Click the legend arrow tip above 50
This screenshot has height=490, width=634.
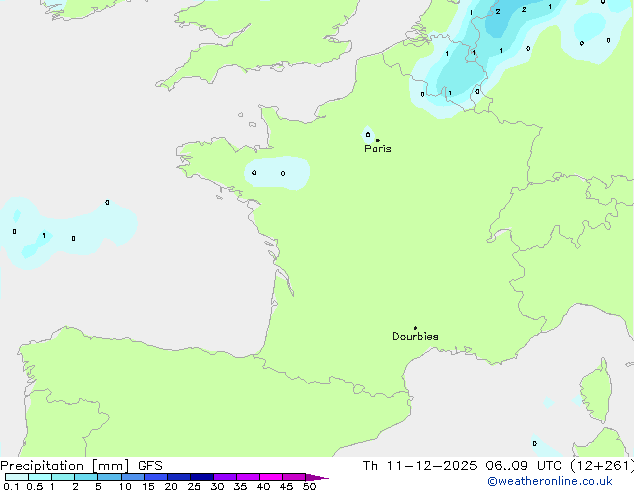point(317,477)
